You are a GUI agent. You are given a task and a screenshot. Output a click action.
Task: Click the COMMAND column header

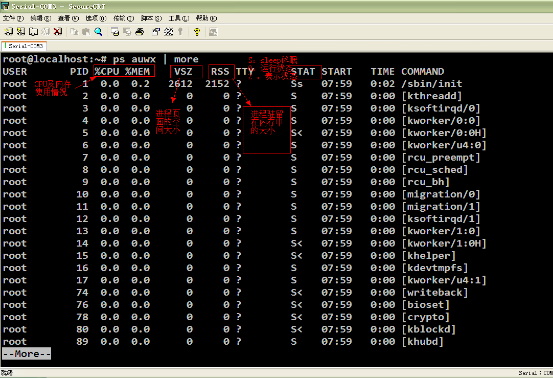423,72
